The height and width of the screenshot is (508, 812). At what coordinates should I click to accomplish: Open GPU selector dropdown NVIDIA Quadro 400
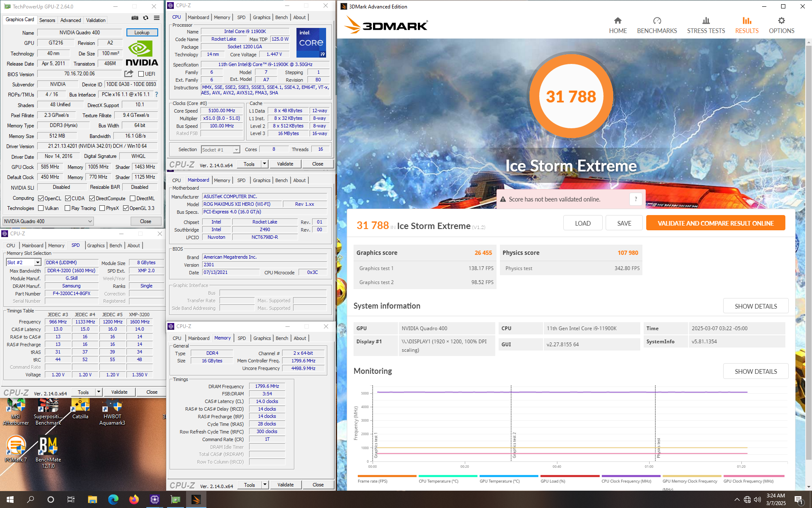pyautogui.click(x=48, y=221)
